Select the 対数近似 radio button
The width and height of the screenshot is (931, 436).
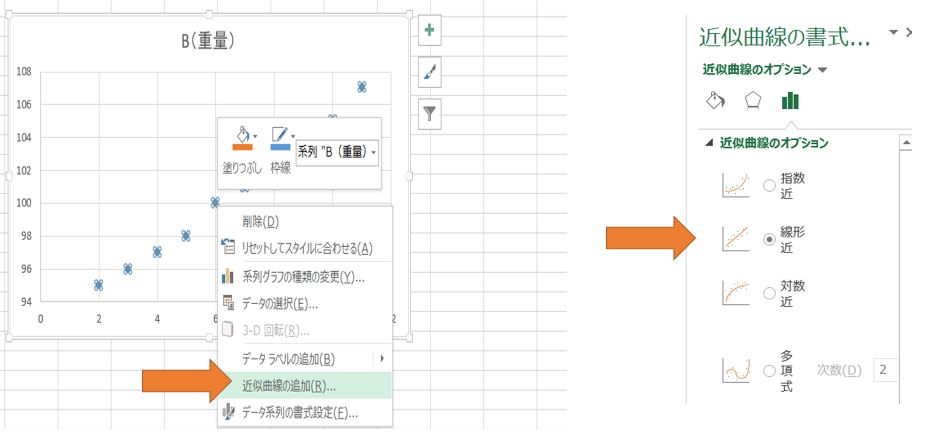770,293
